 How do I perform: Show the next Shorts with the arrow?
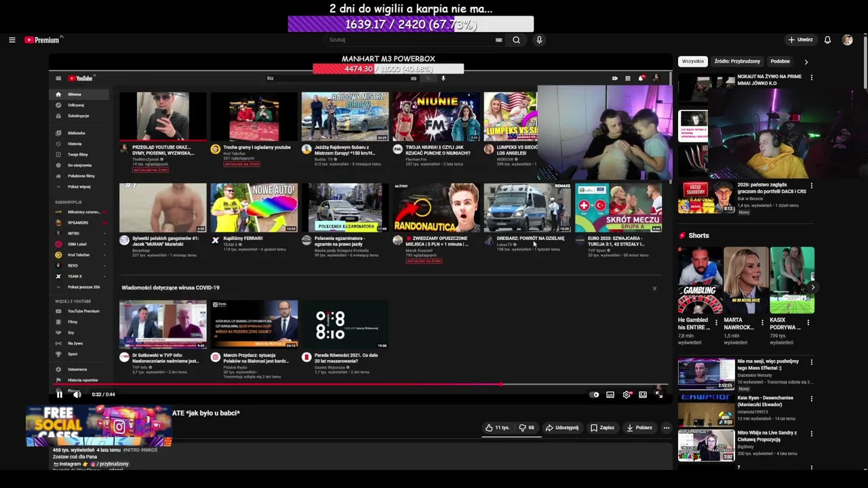pyautogui.click(x=812, y=287)
